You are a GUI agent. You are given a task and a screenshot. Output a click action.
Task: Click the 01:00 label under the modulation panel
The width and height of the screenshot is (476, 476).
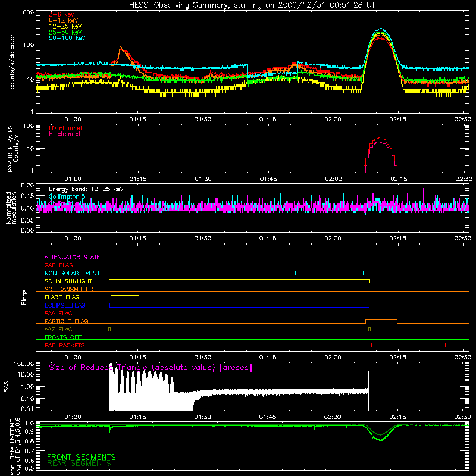tap(73, 239)
